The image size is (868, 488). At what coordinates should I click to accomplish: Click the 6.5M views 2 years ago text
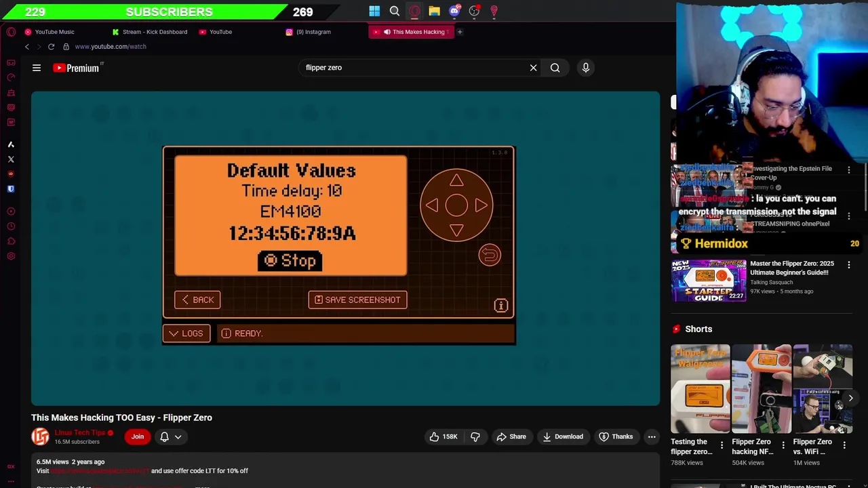tap(71, 462)
